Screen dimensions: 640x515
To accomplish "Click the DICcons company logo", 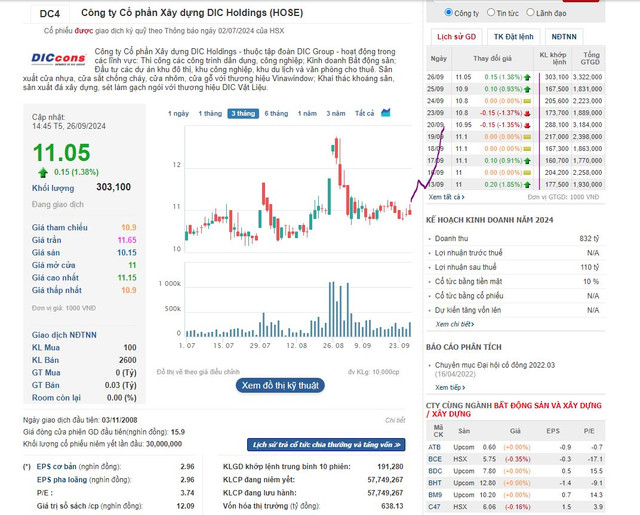I will click(x=58, y=59).
